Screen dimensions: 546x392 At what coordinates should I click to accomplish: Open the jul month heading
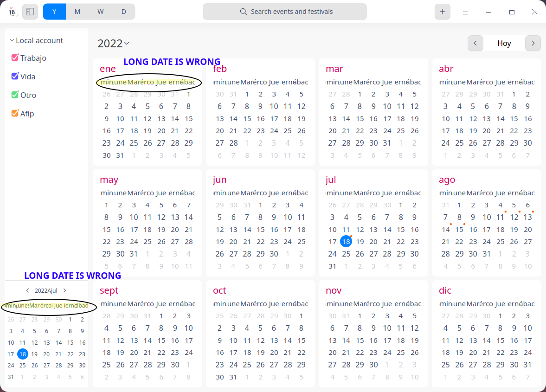coord(331,180)
